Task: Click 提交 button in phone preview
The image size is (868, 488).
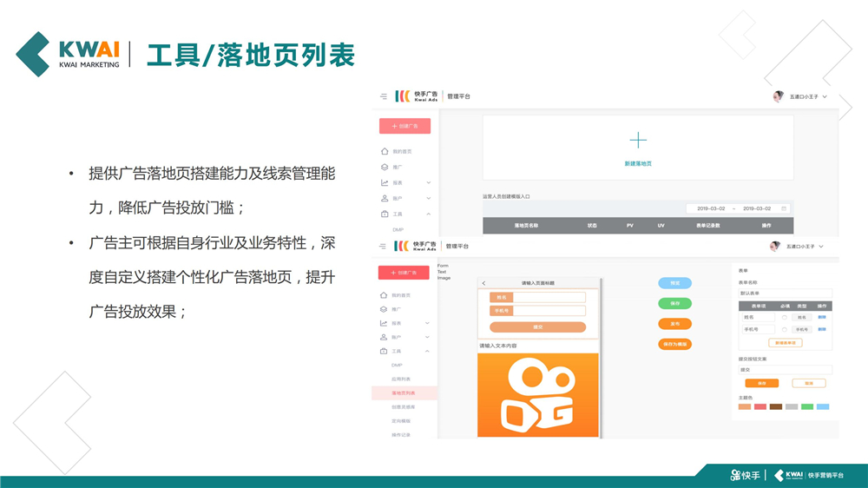Action: [537, 327]
